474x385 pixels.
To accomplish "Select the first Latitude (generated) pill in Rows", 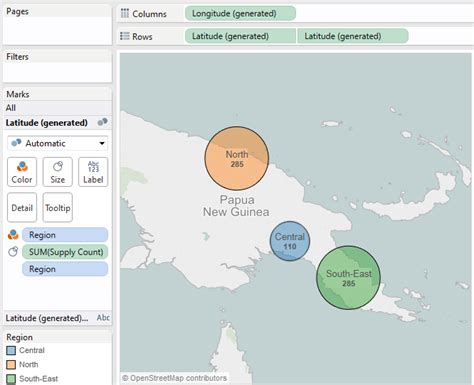I will click(x=240, y=36).
